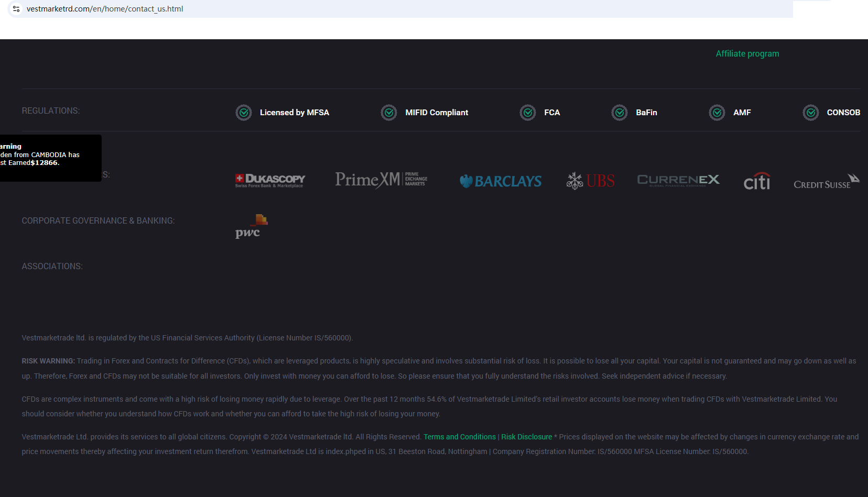Click the Citi logo
The height and width of the screenshot is (497, 868).
point(757,181)
